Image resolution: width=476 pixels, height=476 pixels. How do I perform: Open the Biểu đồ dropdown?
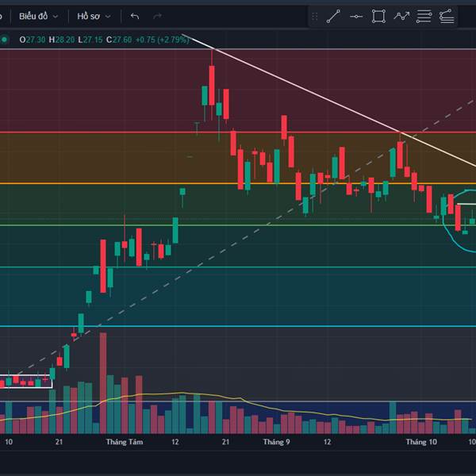pos(39,17)
